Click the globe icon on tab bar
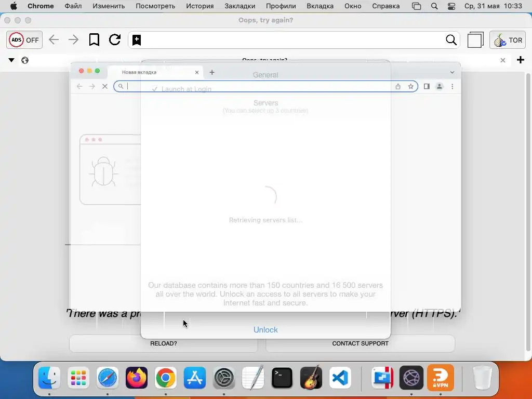Image resolution: width=532 pixels, height=399 pixels. point(25,60)
